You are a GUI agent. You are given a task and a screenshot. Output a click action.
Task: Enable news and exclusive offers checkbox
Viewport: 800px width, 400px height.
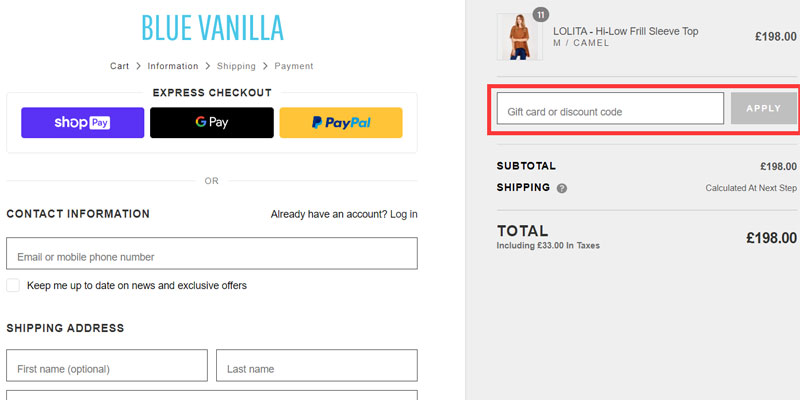[x=14, y=286]
